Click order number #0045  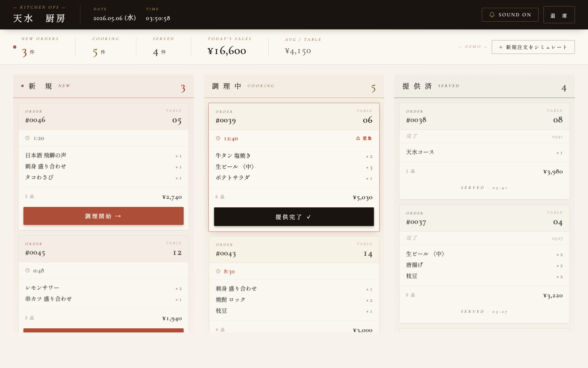tap(35, 253)
